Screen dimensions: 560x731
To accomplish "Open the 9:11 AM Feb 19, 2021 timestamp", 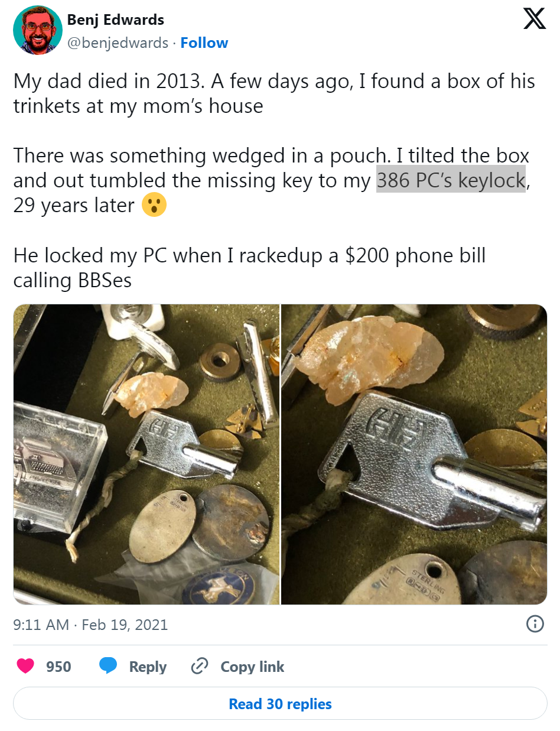I will (90, 625).
